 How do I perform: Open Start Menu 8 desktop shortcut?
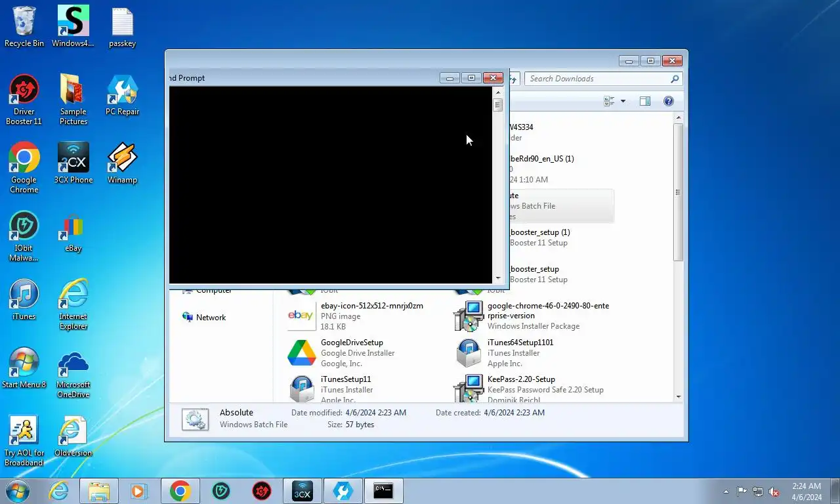(24, 367)
